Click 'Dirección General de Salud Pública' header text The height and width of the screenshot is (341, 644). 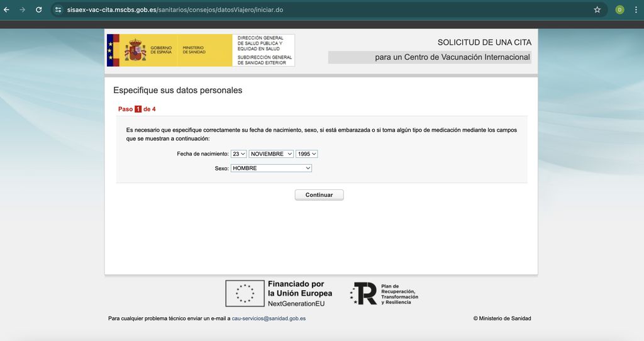click(260, 43)
